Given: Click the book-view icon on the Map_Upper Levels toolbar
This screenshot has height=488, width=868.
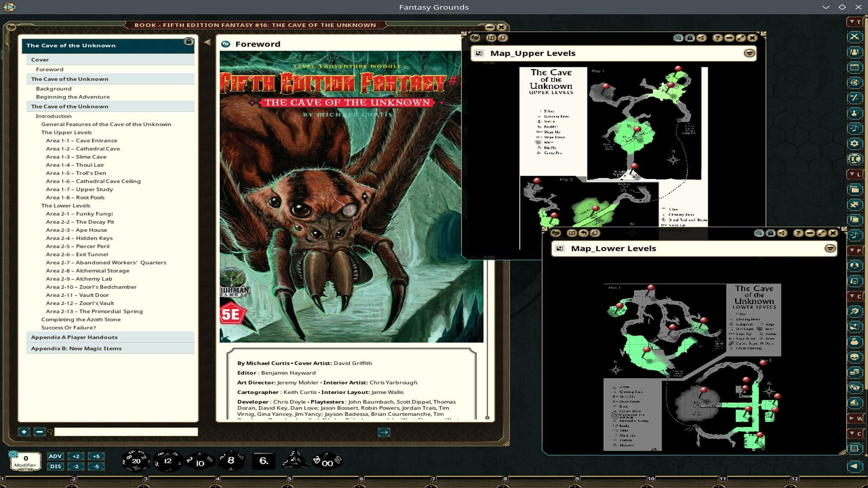Looking at the screenshot, I should [491, 38].
